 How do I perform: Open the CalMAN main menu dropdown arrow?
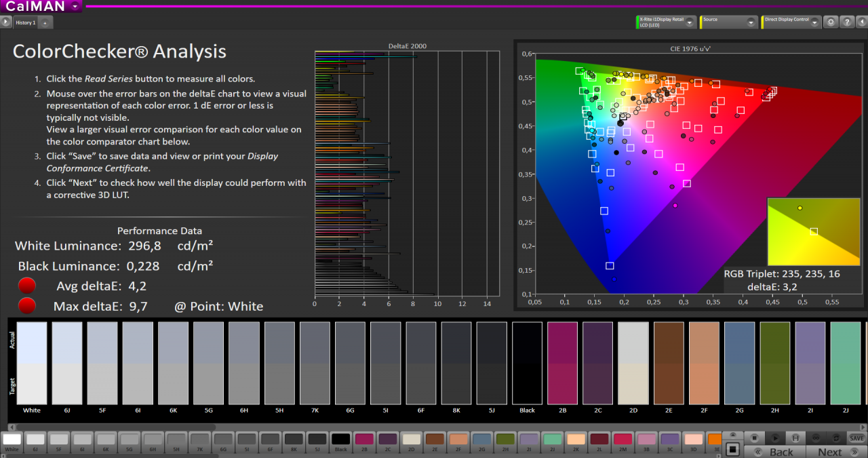76,6
